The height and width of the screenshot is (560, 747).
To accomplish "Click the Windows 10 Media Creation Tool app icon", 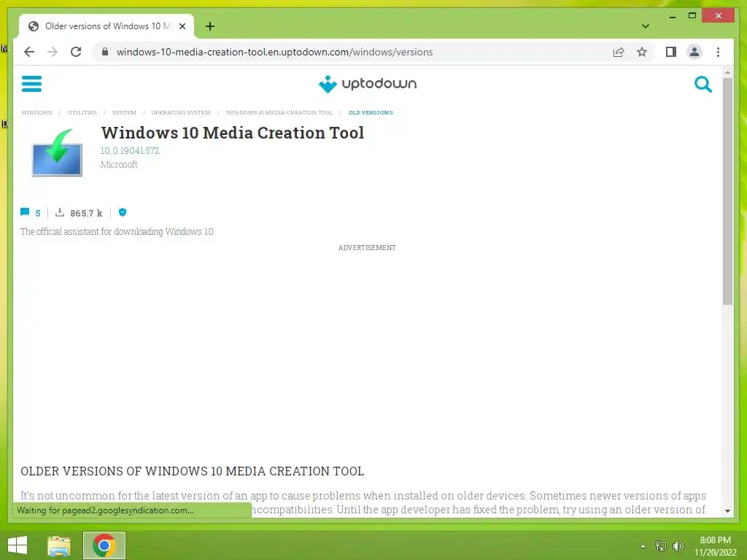I will tap(57, 153).
